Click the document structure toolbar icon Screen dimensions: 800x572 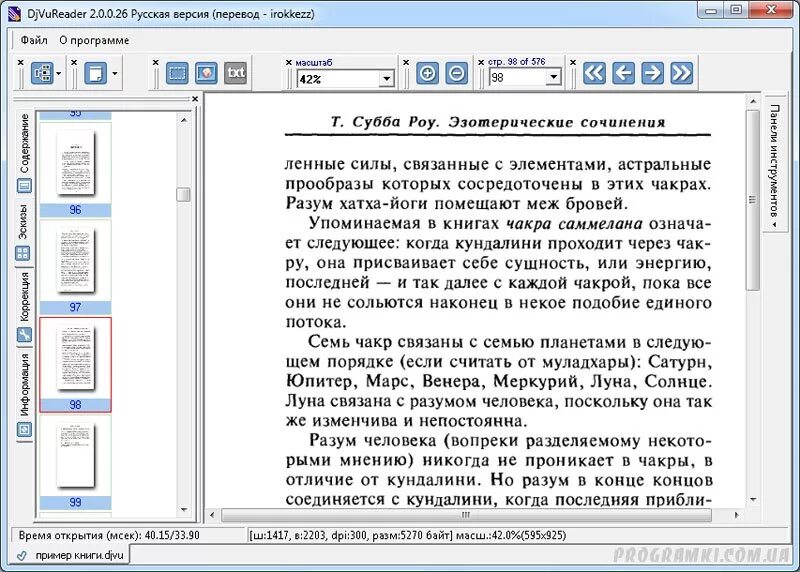click(42, 73)
